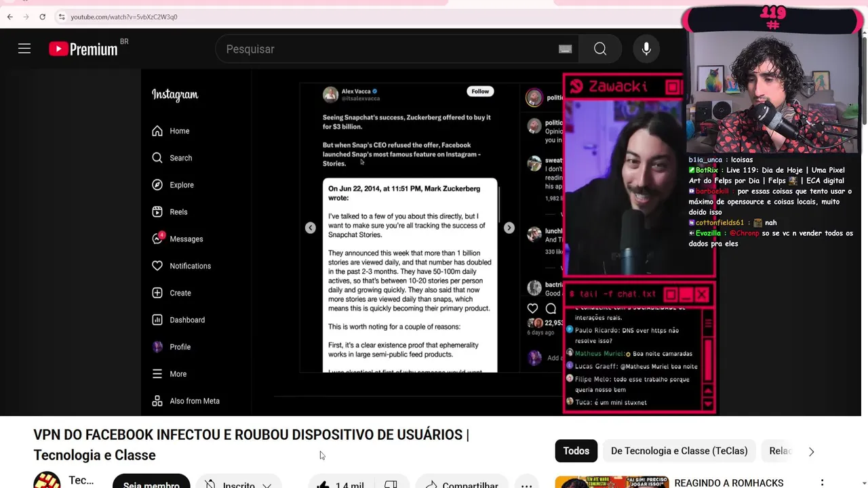
Task: Click Instagram Search icon in the video
Action: point(157,158)
